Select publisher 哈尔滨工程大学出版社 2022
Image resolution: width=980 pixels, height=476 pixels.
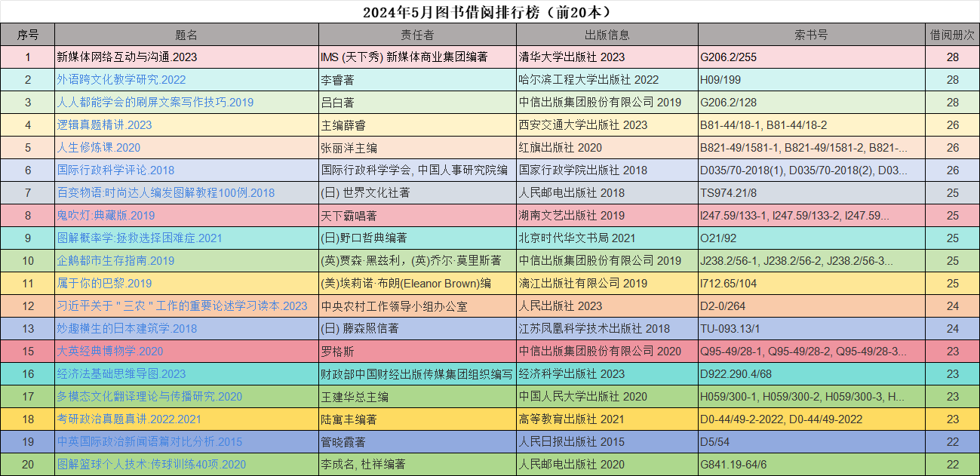[x=588, y=80]
